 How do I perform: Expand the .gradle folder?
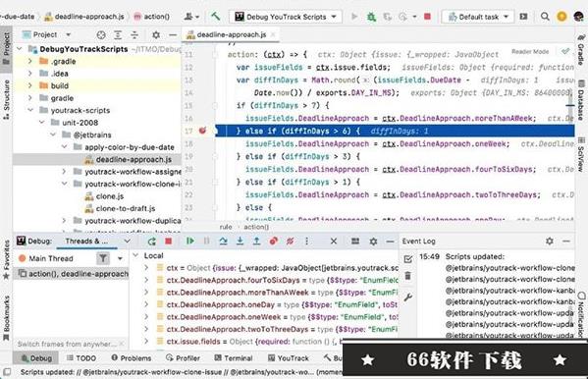click(x=30, y=61)
